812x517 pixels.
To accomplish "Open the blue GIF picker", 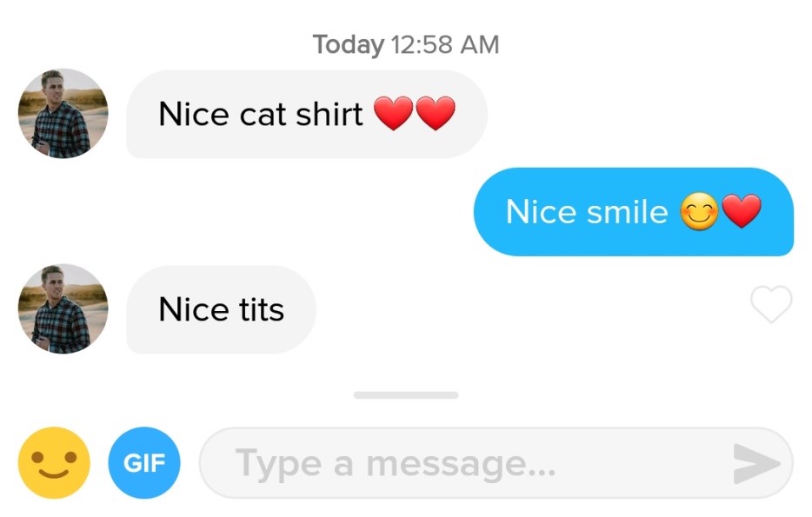I will tap(144, 462).
